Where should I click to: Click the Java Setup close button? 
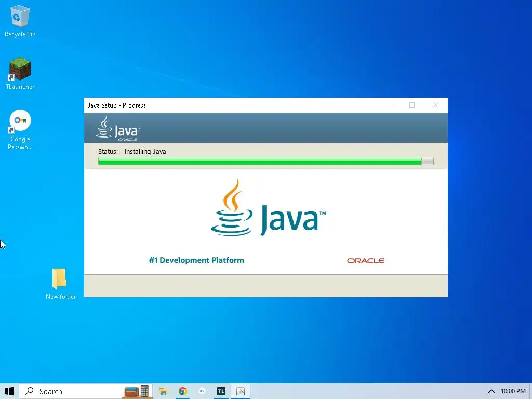pos(436,105)
